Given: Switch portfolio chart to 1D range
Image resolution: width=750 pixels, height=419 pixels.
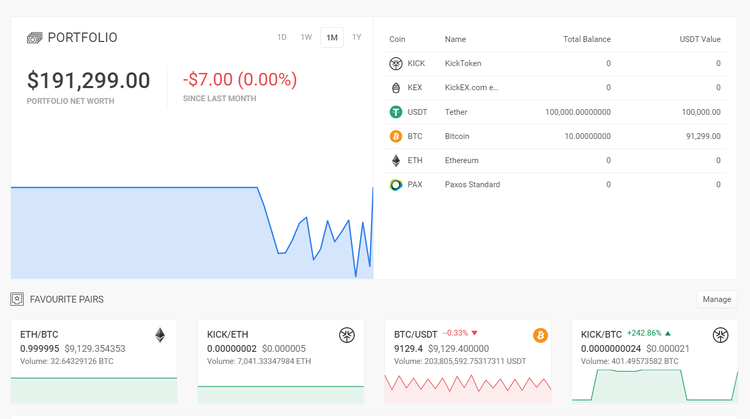Looking at the screenshot, I should pos(282,37).
